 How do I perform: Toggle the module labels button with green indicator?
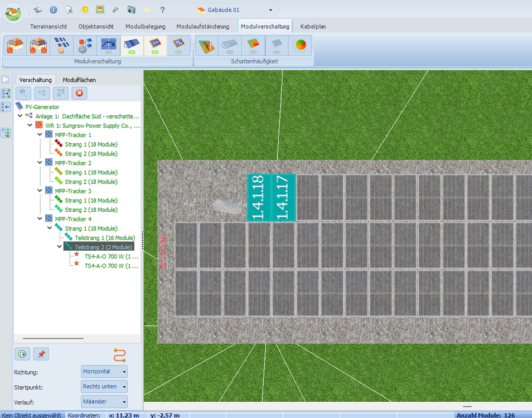click(x=156, y=46)
